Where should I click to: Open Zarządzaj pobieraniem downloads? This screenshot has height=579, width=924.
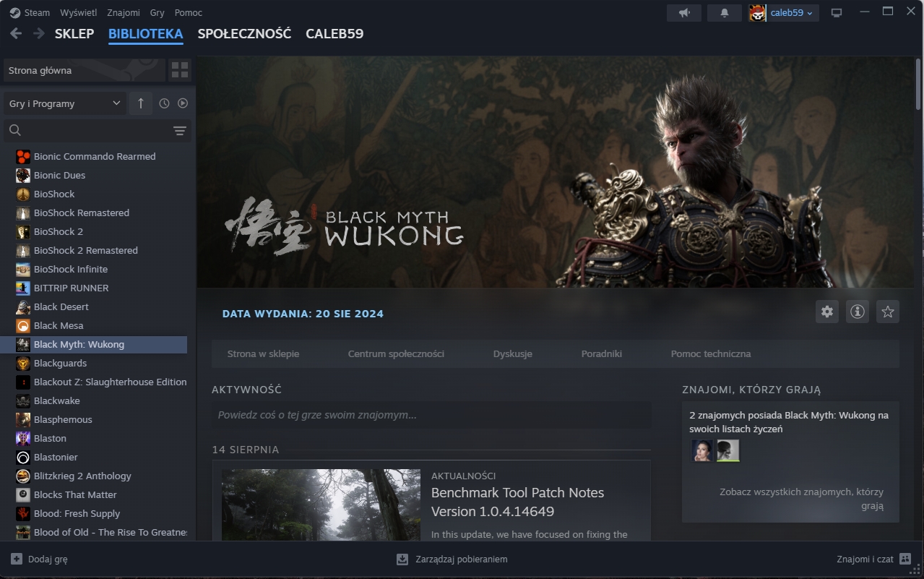452,559
